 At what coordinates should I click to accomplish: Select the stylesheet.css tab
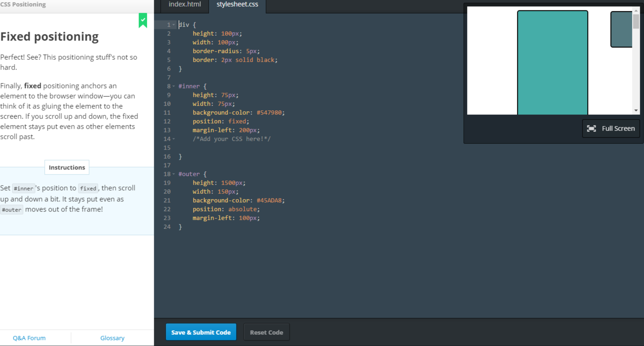point(237,4)
